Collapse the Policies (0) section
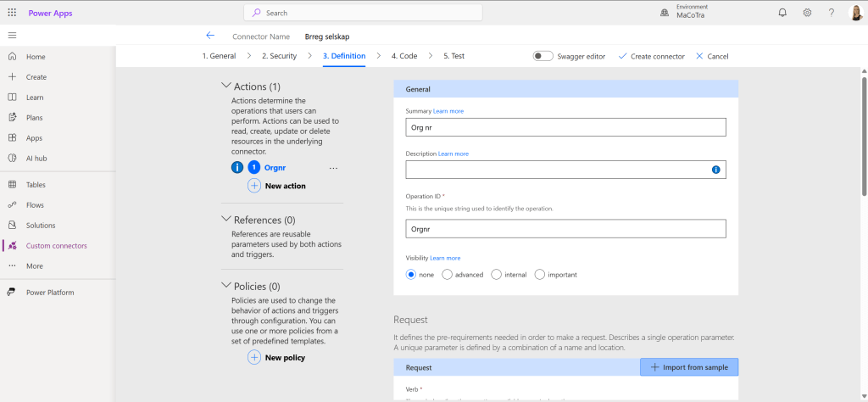 tap(225, 286)
